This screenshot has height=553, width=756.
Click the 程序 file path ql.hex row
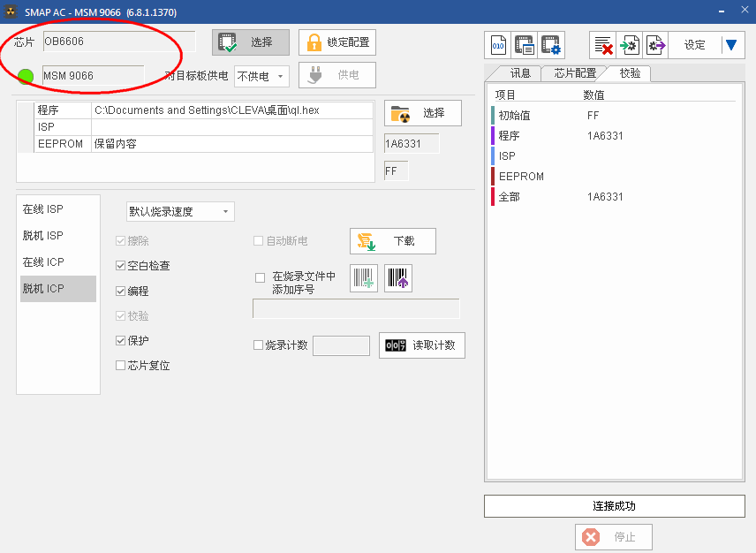point(204,110)
